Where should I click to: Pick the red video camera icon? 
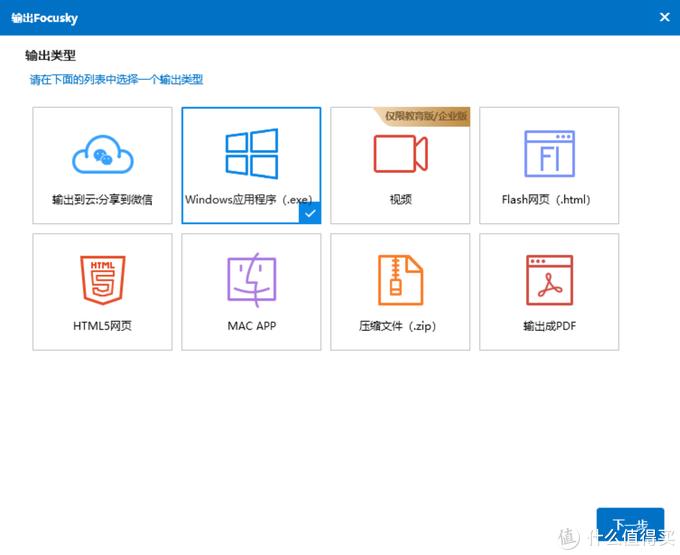[x=400, y=153]
